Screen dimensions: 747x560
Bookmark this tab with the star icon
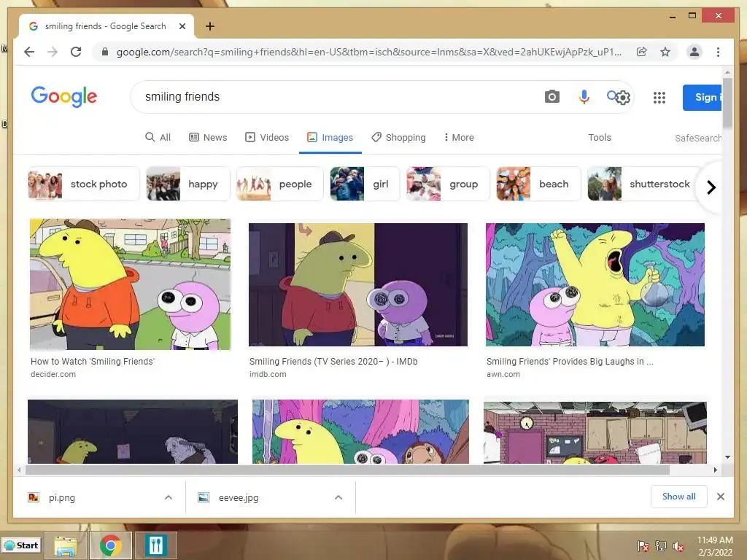(665, 52)
